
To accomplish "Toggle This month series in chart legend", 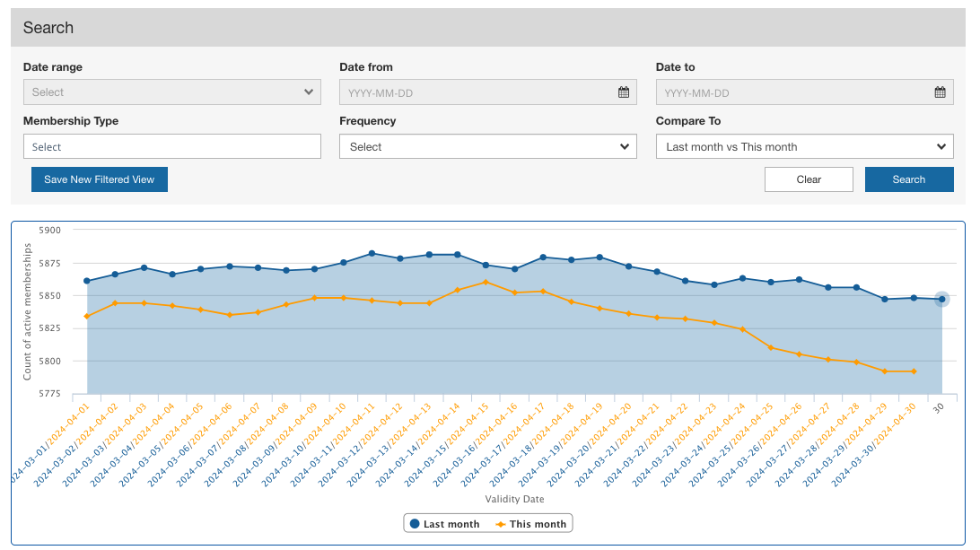I will tap(530, 524).
